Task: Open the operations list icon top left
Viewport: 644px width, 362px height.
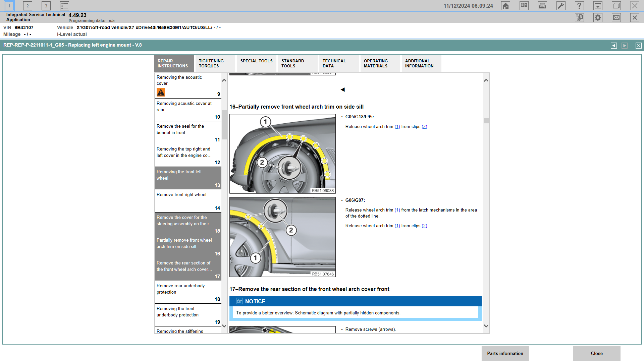Action: [64, 6]
